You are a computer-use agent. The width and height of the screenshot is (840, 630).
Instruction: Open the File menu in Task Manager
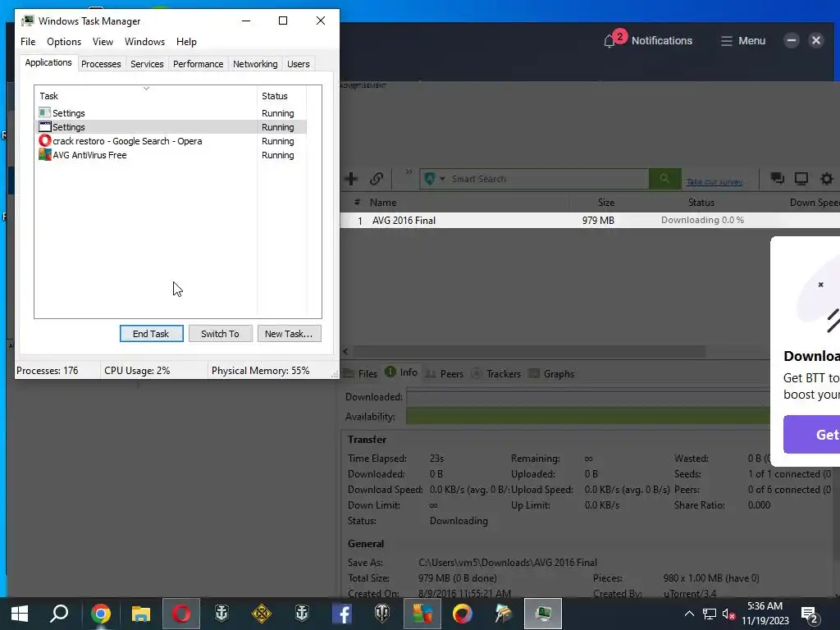(x=28, y=42)
